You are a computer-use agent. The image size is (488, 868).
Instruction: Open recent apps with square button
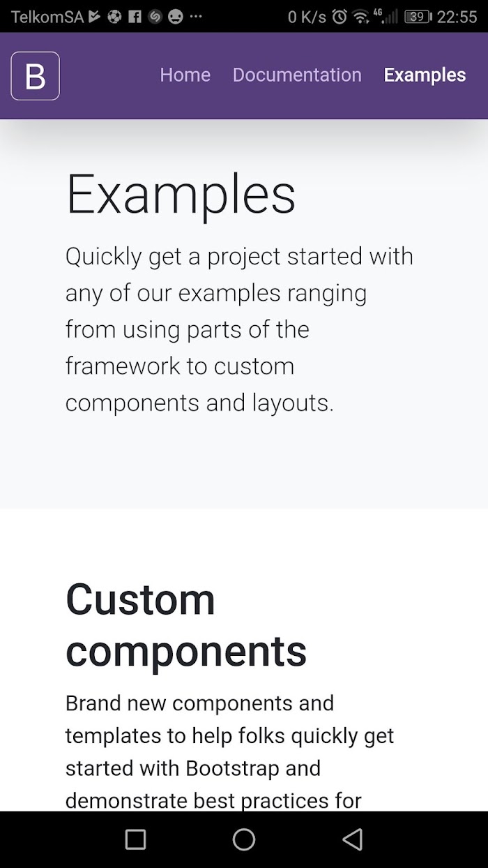[135, 839]
